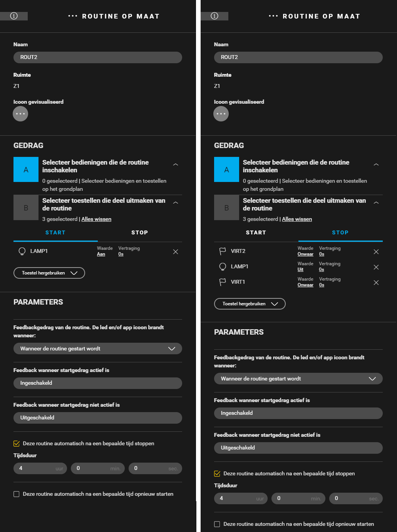Collapse section B in the left panel
The width and height of the screenshot is (397, 532).
tap(176, 203)
